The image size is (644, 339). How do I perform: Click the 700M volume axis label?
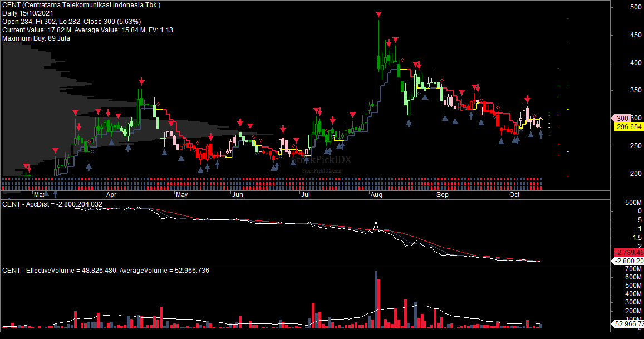tap(633, 269)
